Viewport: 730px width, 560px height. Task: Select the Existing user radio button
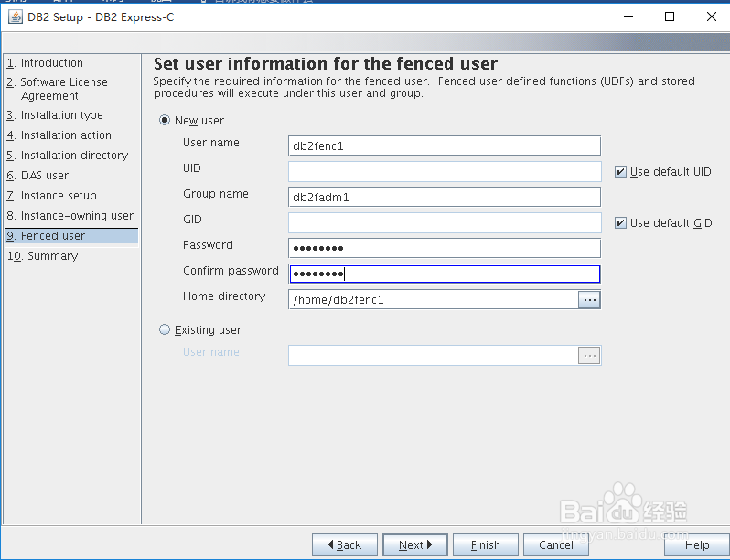click(165, 329)
